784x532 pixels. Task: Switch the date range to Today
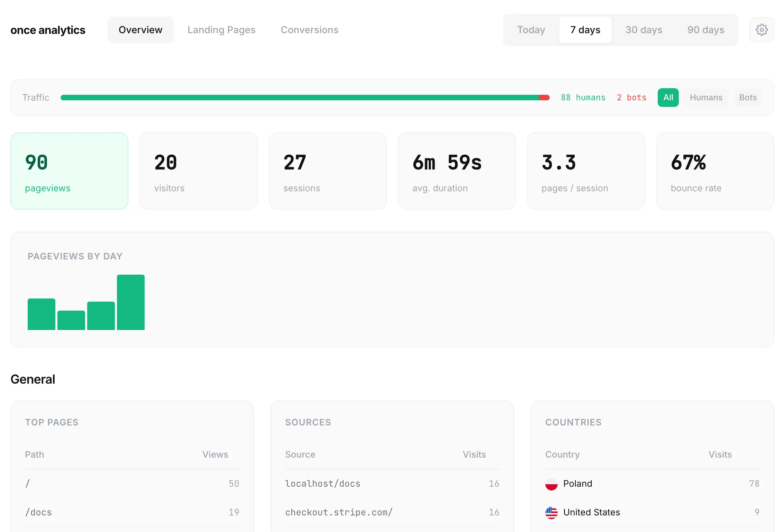coord(531,30)
